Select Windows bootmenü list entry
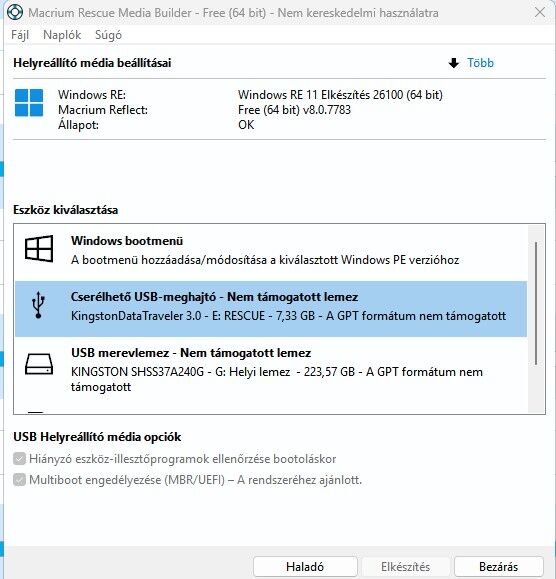The width and height of the screenshot is (556, 579). tap(271, 252)
